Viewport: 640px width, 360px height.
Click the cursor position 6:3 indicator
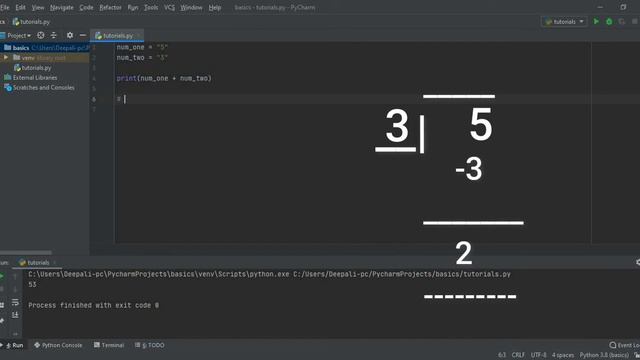coord(502,355)
